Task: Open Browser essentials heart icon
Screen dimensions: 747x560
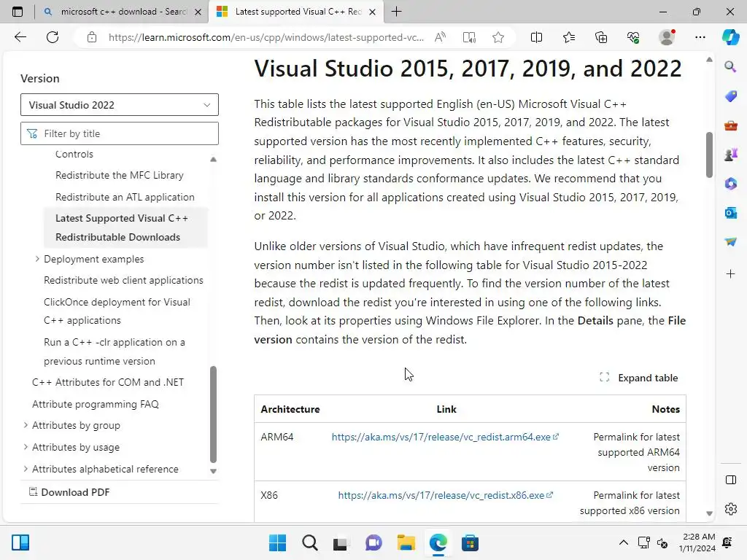Action: (x=633, y=37)
